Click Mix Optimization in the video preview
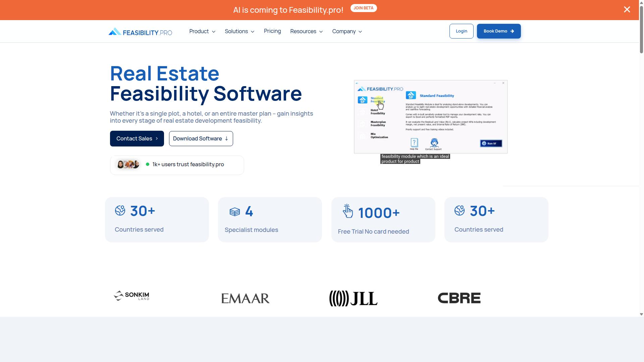 click(x=379, y=135)
